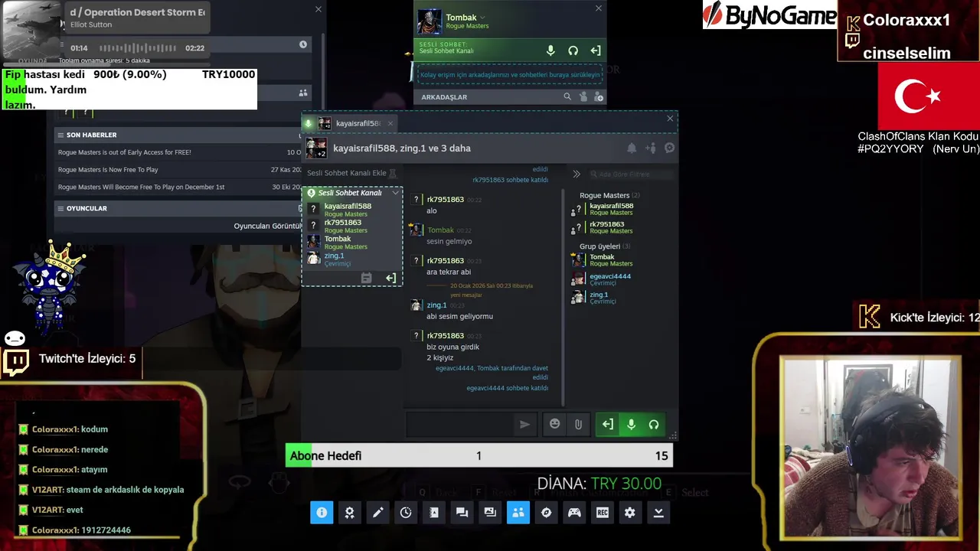Open the Tombak status dropdown arrow
The width and height of the screenshot is (980, 551).
tap(482, 18)
